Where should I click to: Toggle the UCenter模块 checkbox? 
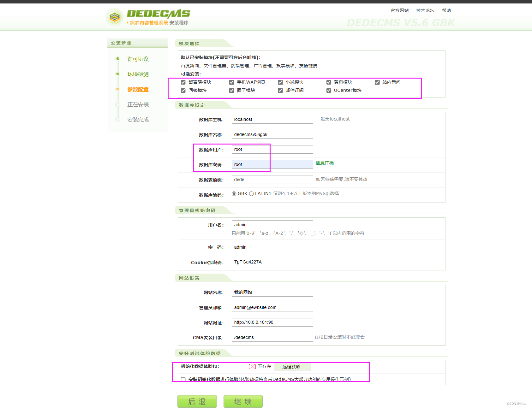pos(329,91)
